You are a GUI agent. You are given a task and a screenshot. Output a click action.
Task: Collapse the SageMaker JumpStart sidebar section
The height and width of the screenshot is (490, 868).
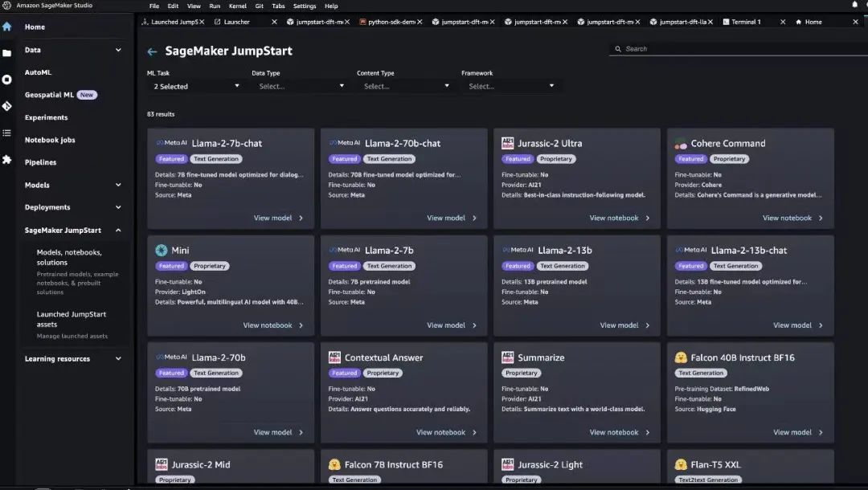(x=118, y=231)
